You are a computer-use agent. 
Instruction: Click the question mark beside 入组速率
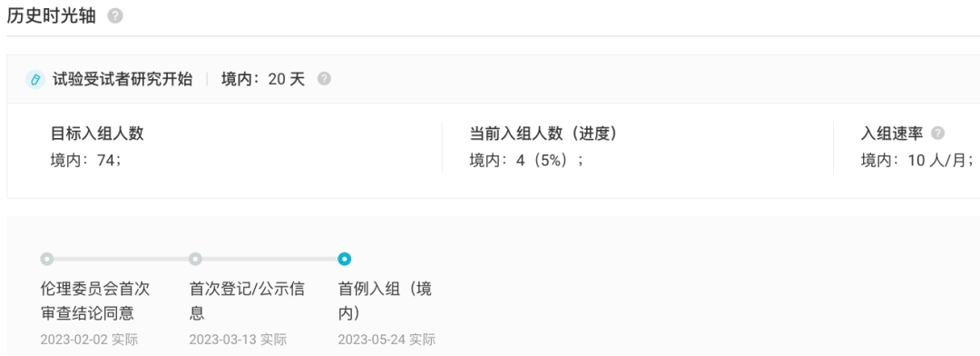pos(937,133)
